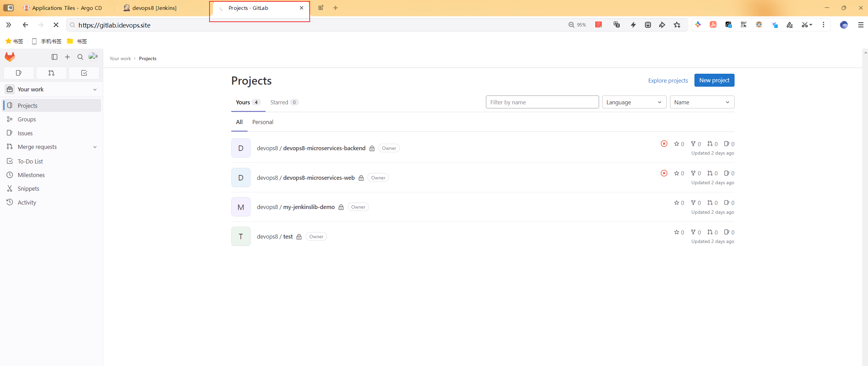868x366 pixels.
Task: Click the D avatar of devops8-microservices-backend
Action: point(241,148)
